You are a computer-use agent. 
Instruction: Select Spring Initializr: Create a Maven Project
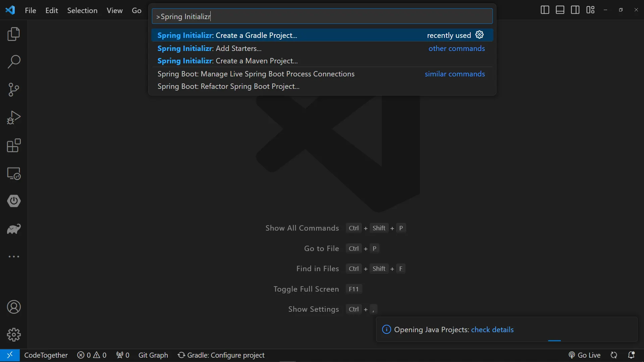[227, 61]
